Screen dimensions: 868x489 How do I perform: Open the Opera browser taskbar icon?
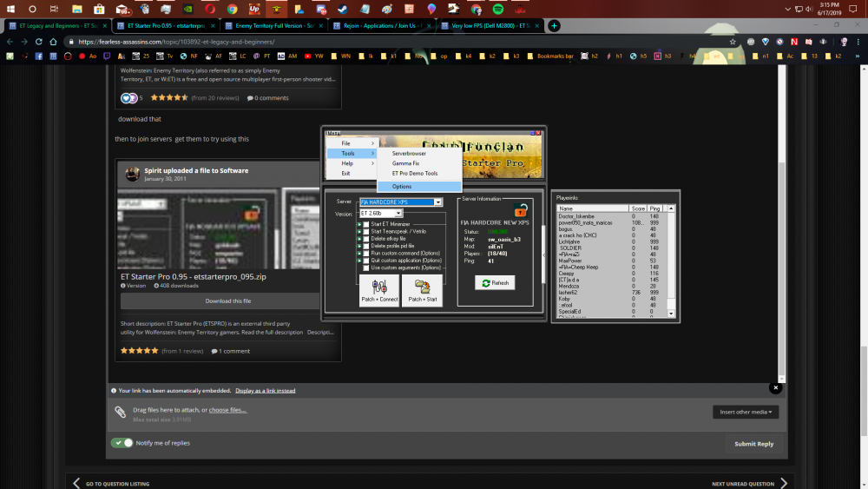point(210,9)
